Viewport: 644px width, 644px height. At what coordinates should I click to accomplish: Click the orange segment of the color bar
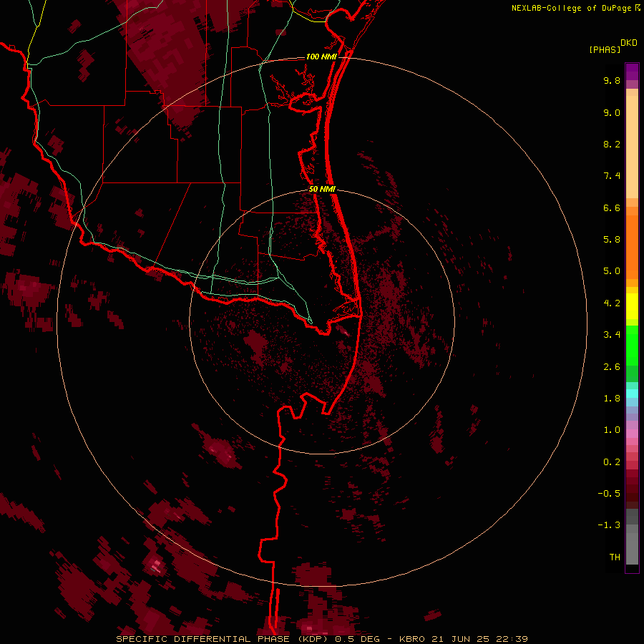click(x=632, y=247)
